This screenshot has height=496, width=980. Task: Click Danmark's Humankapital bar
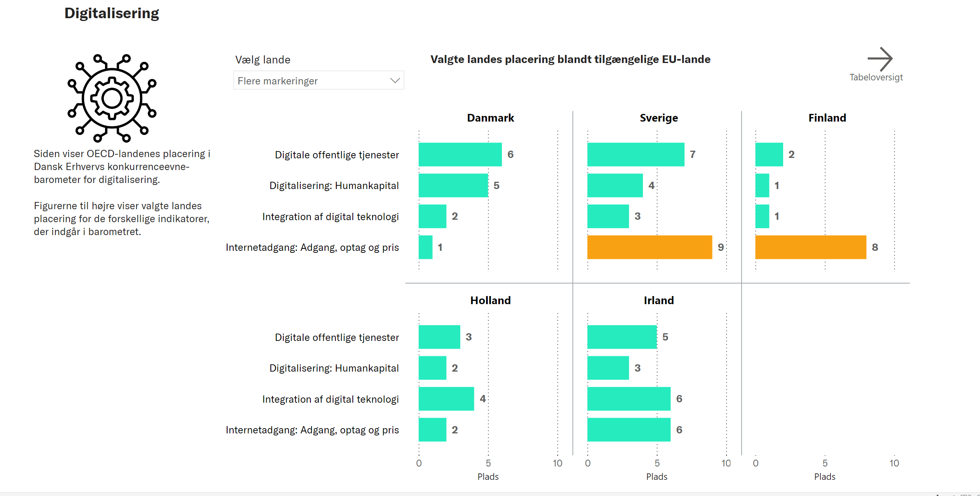point(453,185)
